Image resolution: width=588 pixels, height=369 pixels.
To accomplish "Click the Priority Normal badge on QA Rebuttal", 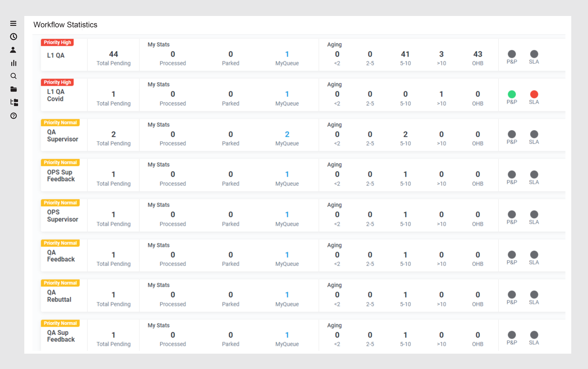I will pyautogui.click(x=60, y=283).
